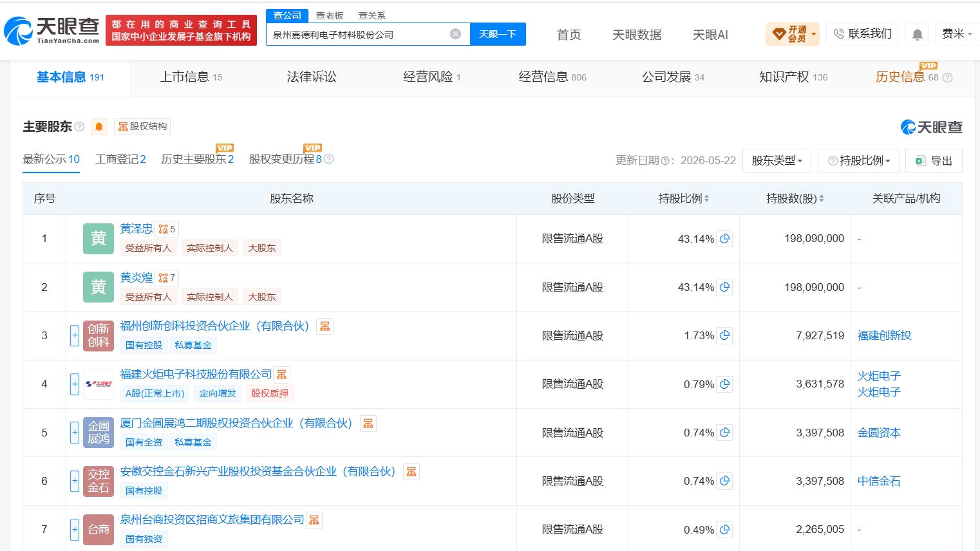
Task: Open equity structure icon beside 厦门金圆展鸿
Action: (368, 424)
